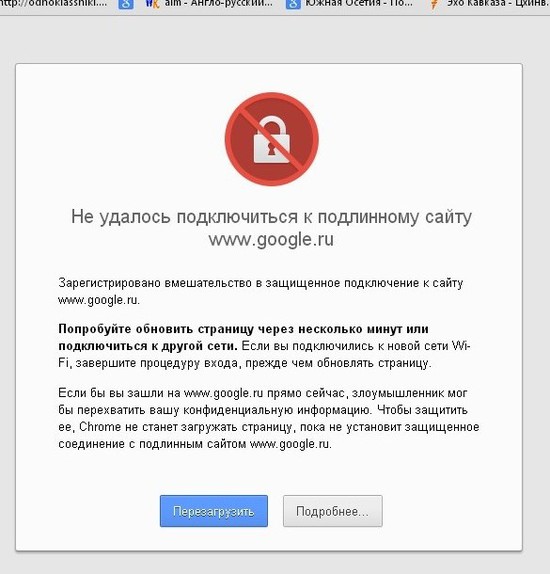Open the Южная Осетия bookmark title
550x574 pixels.
(x=359, y=4)
